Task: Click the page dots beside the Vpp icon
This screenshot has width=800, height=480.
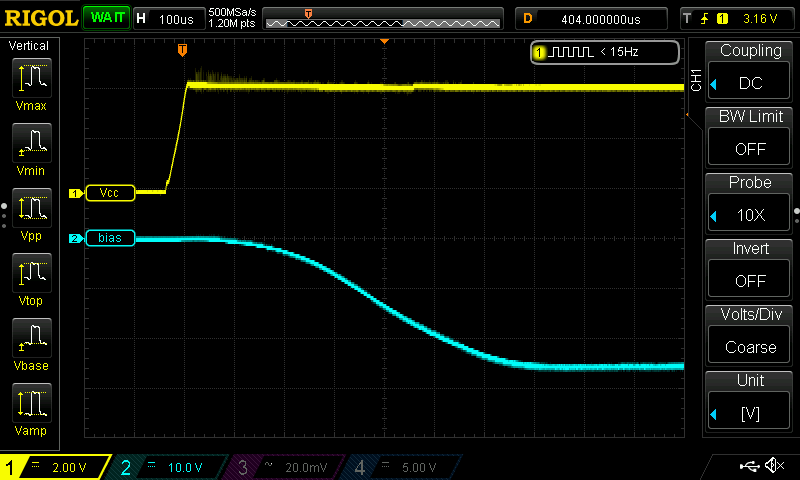Action: click(4, 216)
